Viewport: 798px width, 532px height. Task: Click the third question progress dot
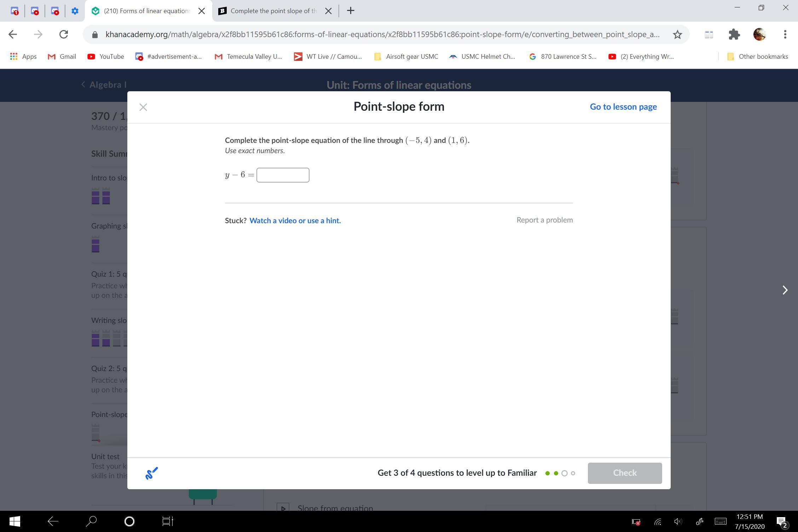coord(564,473)
